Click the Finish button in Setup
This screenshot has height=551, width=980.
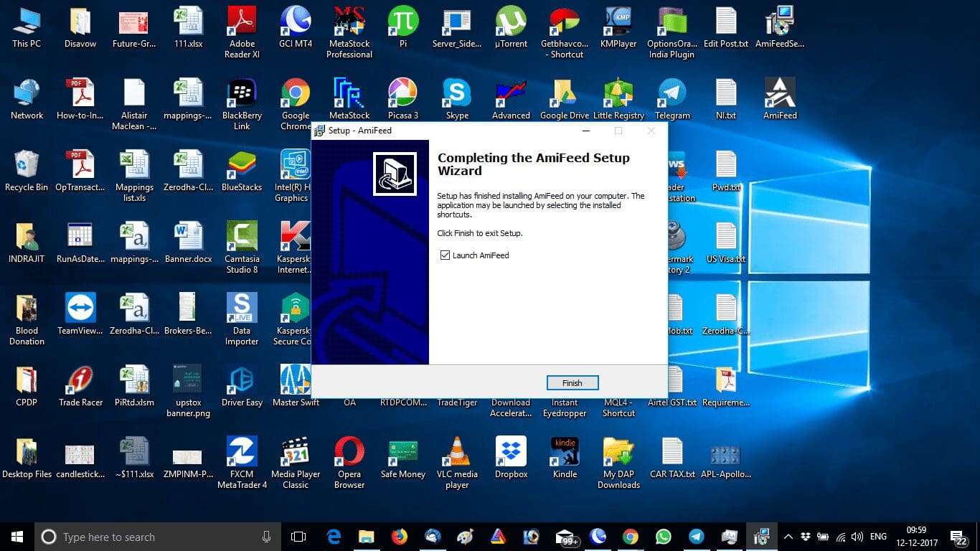[x=572, y=383]
